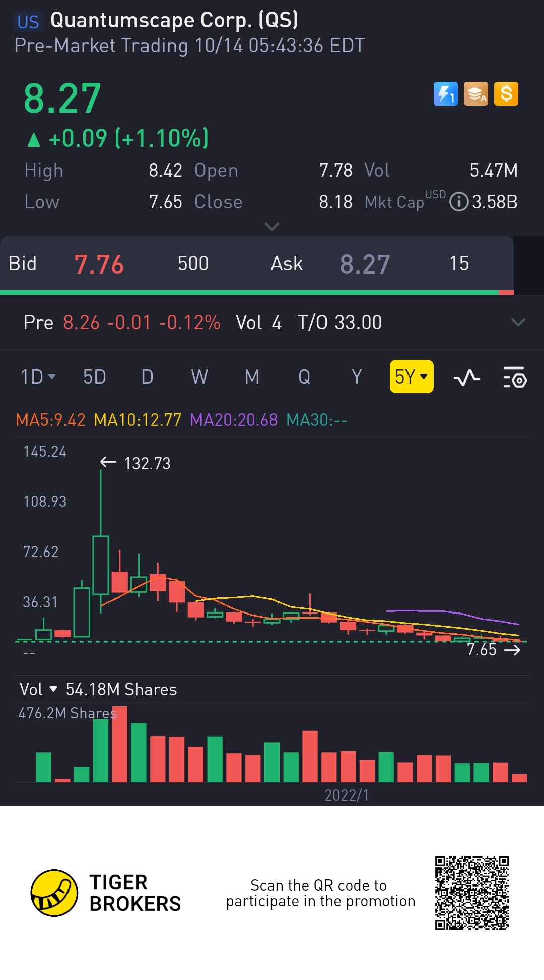544x980 pixels.
Task: Expand the Pre market row chevron
Action: (x=518, y=322)
